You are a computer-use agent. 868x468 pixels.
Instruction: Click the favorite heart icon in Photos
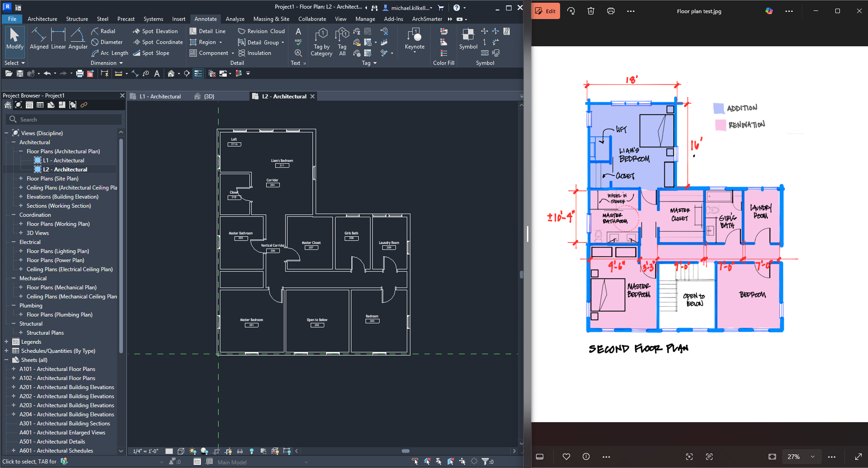click(566, 457)
